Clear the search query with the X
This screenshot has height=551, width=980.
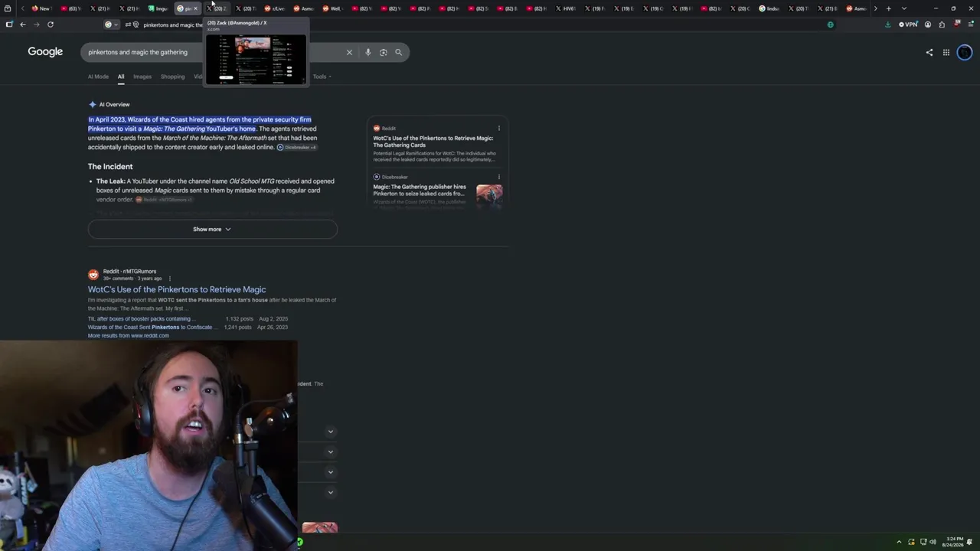pyautogui.click(x=349, y=52)
